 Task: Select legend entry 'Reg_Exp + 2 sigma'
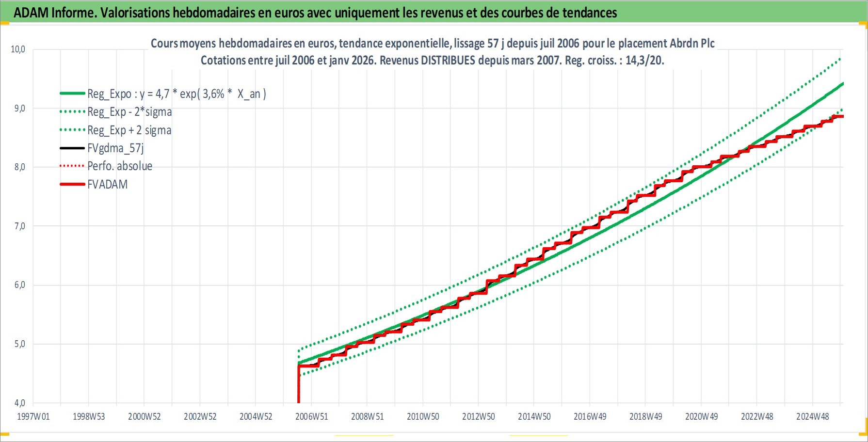pos(129,130)
